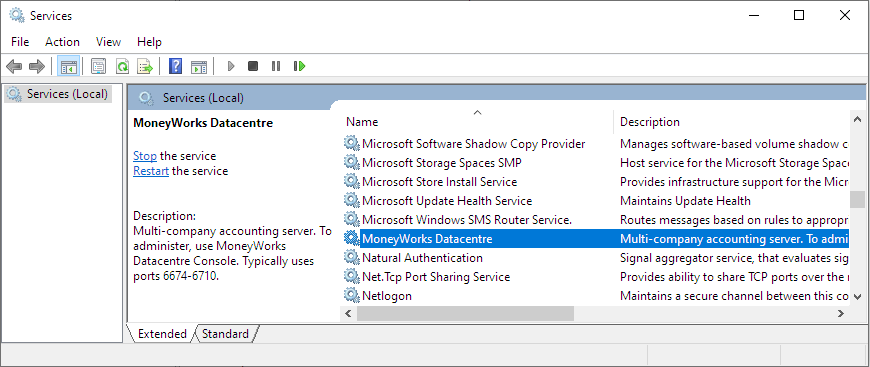Select Microsoft Windows SMS Router Service row
Image resolution: width=870 pixels, height=367 pixels.
[467, 219]
